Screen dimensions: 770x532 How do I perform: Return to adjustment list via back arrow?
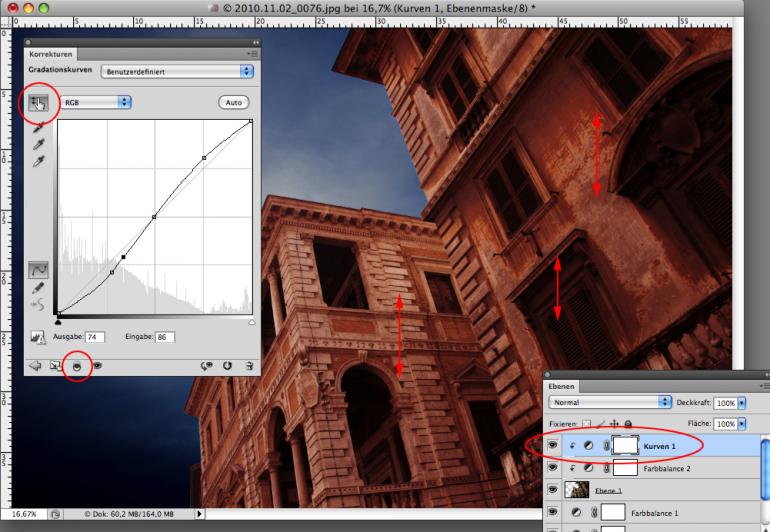35,366
